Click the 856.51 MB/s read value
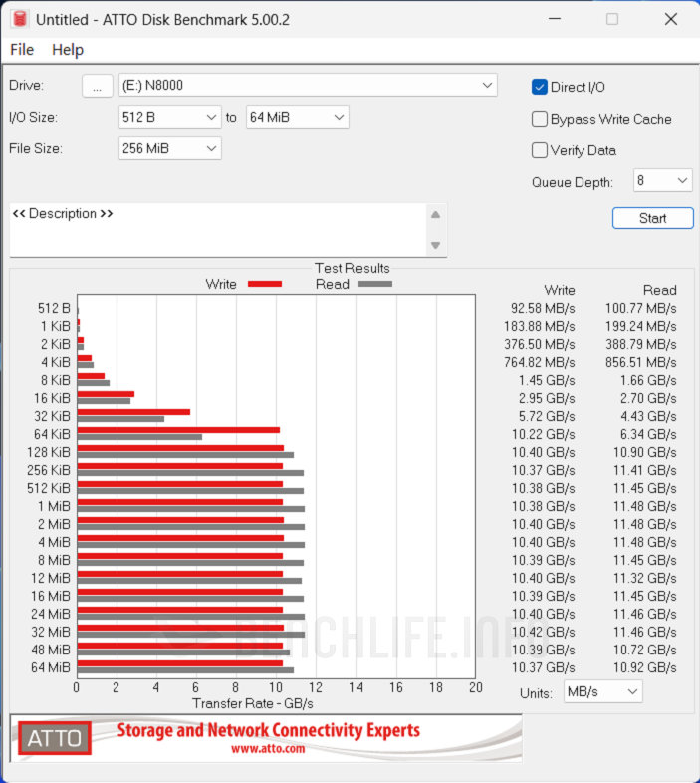700x783 pixels. pyautogui.click(x=640, y=362)
